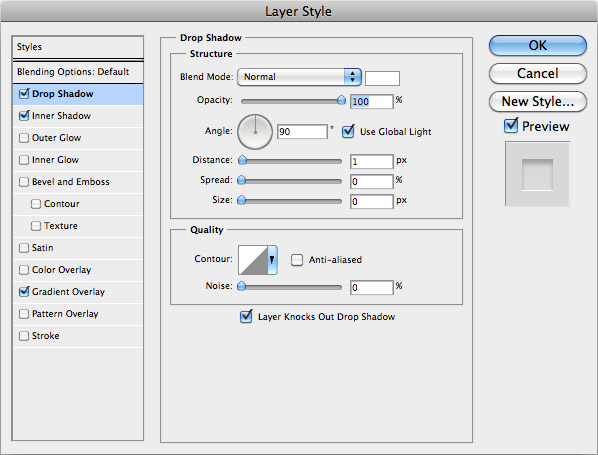Toggle Use Global Light checkbox
The image size is (598, 455).
(348, 132)
